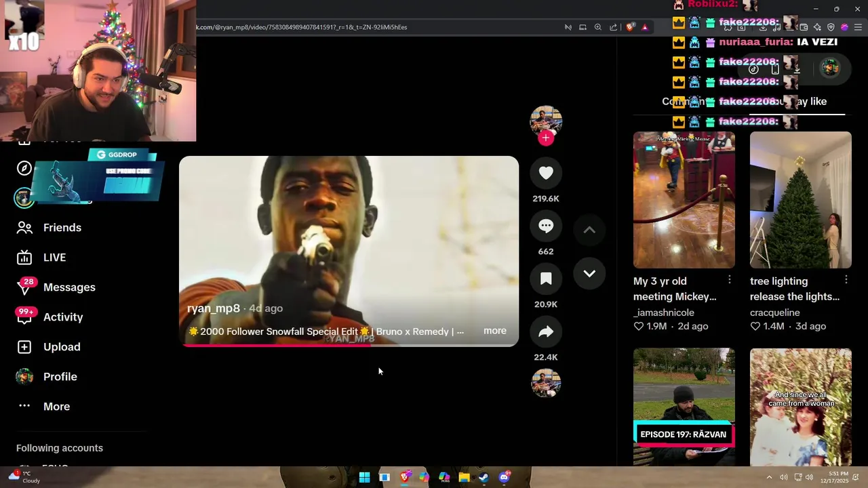Open File Explorer from the taskbar
Image resolution: width=868 pixels, height=488 pixels.
coord(464,477)
